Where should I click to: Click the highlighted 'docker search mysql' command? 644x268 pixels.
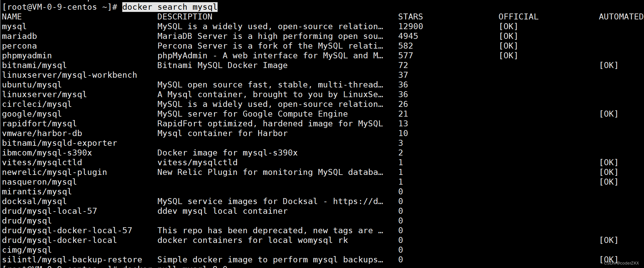(170, 7)
